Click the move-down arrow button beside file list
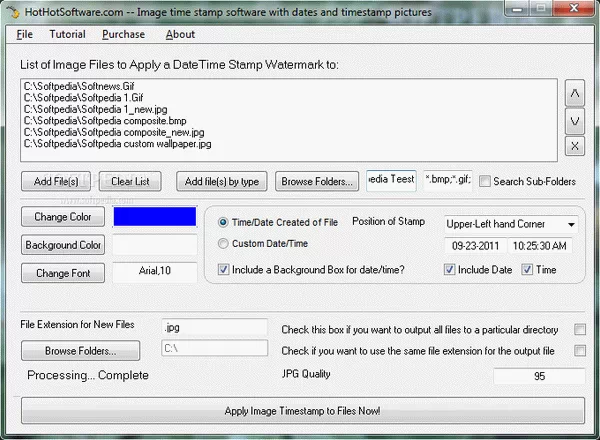The width and height of the screenshot is (600, 440). pos(575,121)
